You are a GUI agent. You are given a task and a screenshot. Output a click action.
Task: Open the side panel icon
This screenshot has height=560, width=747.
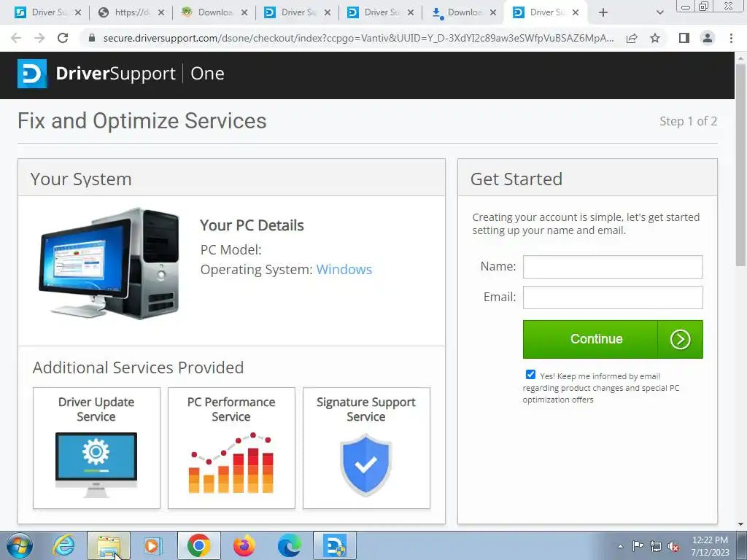pyautogui.click(x=684, y=38)
